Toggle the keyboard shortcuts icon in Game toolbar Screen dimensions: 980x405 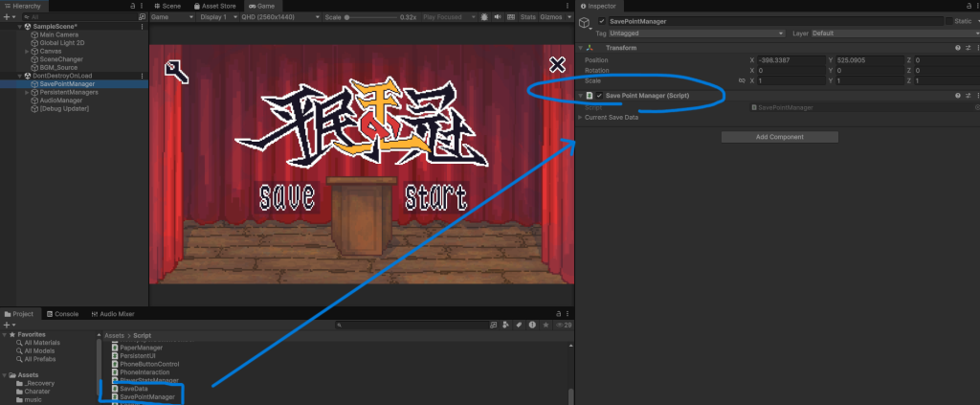pyautogui.click(x=511, y=17)
